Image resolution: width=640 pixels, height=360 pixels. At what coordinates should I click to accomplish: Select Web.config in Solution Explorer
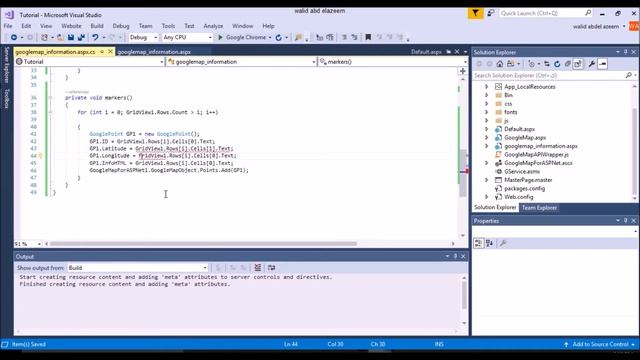click(518, 197)
